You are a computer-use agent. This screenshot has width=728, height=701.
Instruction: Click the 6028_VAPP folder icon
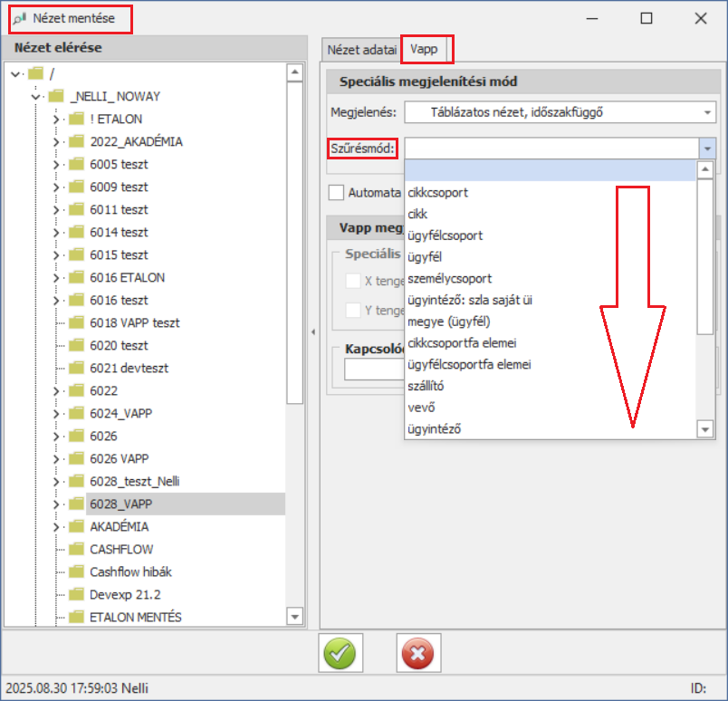76,504
